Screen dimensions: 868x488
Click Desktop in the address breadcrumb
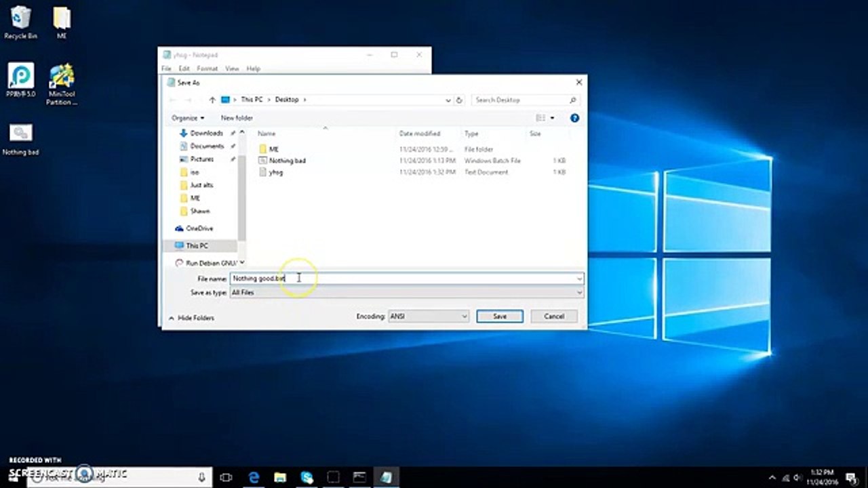click(287, 100)
